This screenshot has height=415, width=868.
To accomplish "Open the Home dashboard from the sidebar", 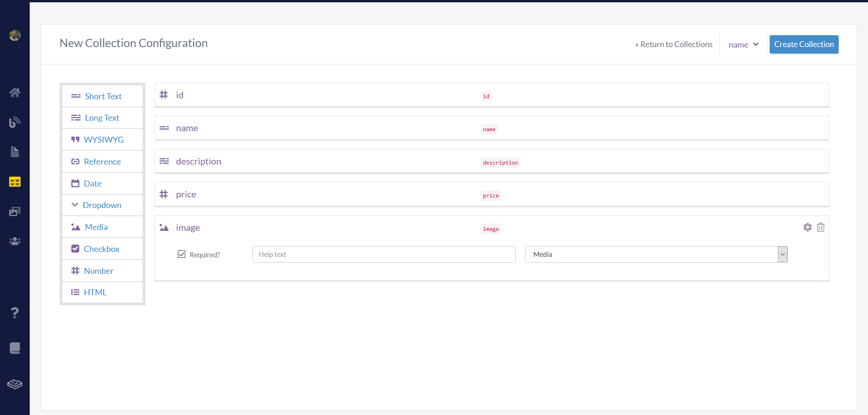I will [x=15, y=92].
